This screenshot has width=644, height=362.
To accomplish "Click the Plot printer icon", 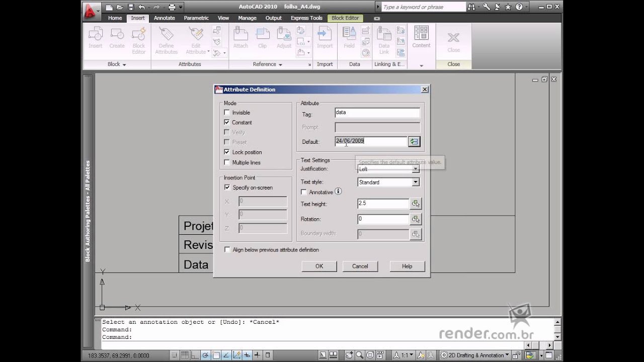I will point(172,7).
